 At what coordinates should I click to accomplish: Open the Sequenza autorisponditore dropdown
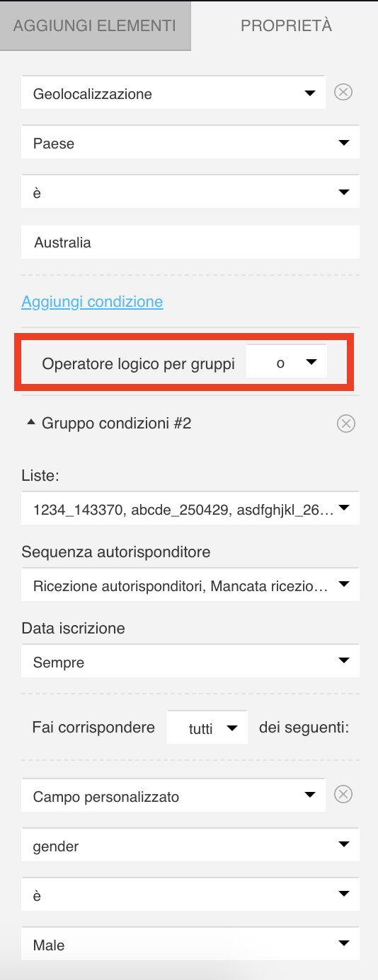(190, 585)
